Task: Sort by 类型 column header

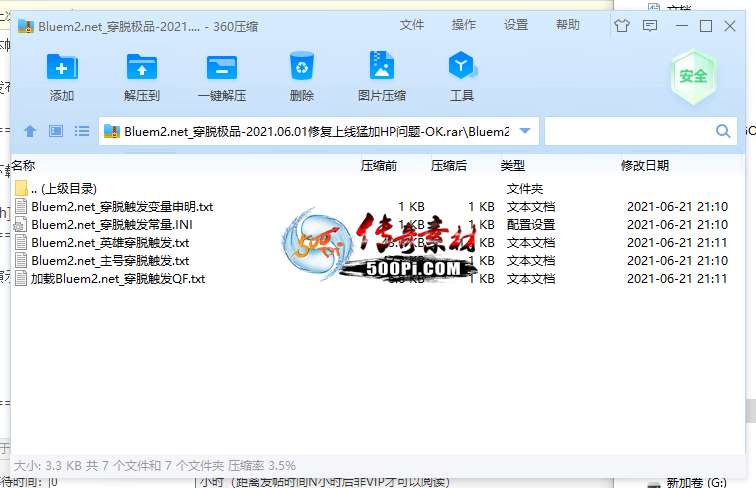Action: pyautogui.click(x=513, y=166)
